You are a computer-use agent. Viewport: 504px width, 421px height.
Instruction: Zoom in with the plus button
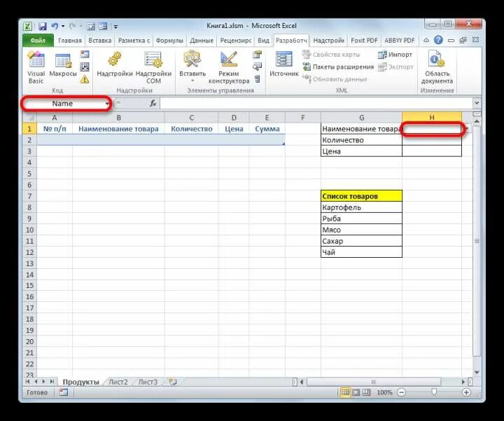click(466, 392)
